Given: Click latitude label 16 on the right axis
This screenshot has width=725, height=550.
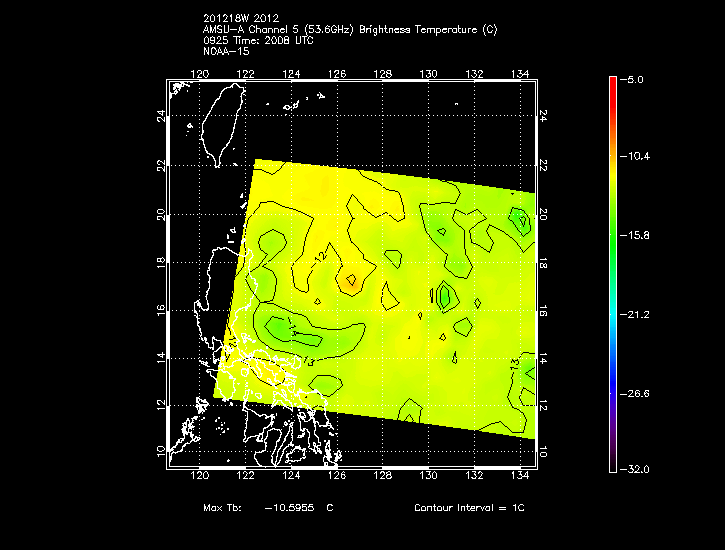Looking at the screenshot, I should click(543, 311).
